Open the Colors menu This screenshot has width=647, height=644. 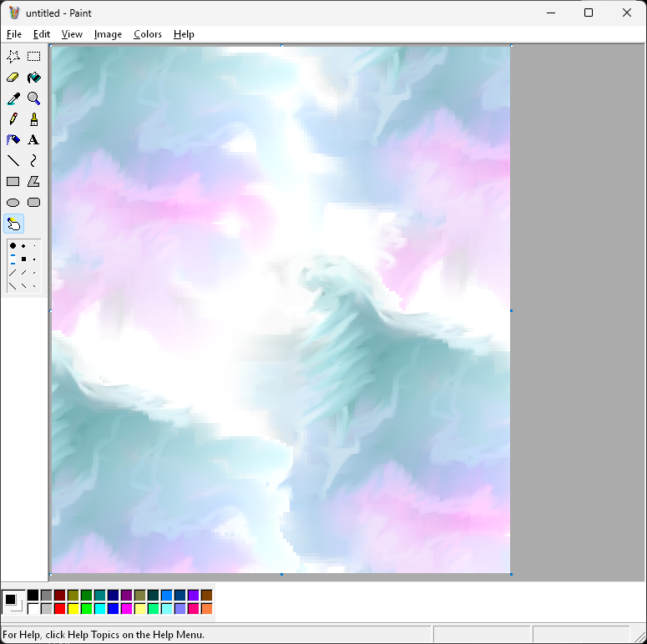coord(147,34)
